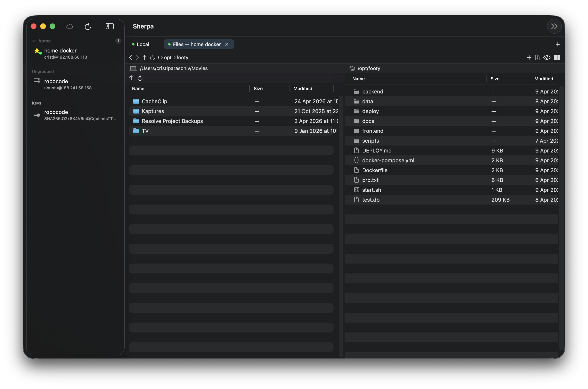This screenshot has width=588, height=389.
Task: Click the 209 KB size cell
Action: tap(500, 200)
